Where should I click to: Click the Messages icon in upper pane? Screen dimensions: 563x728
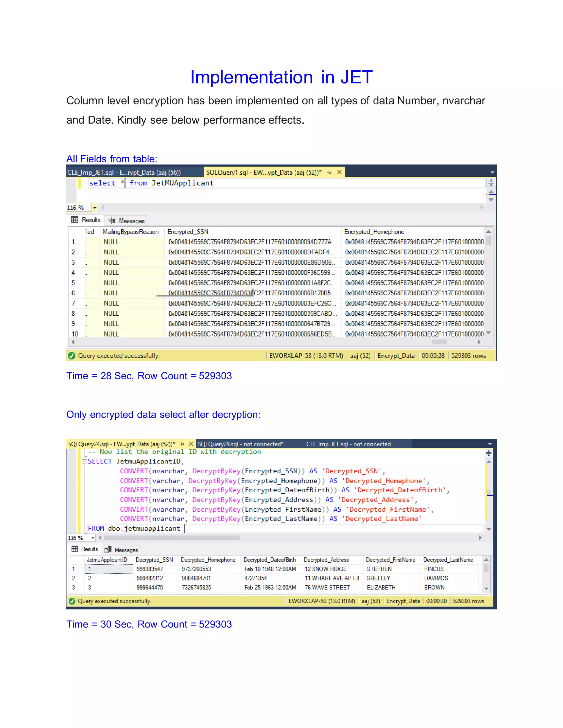(x=111, y=220)
